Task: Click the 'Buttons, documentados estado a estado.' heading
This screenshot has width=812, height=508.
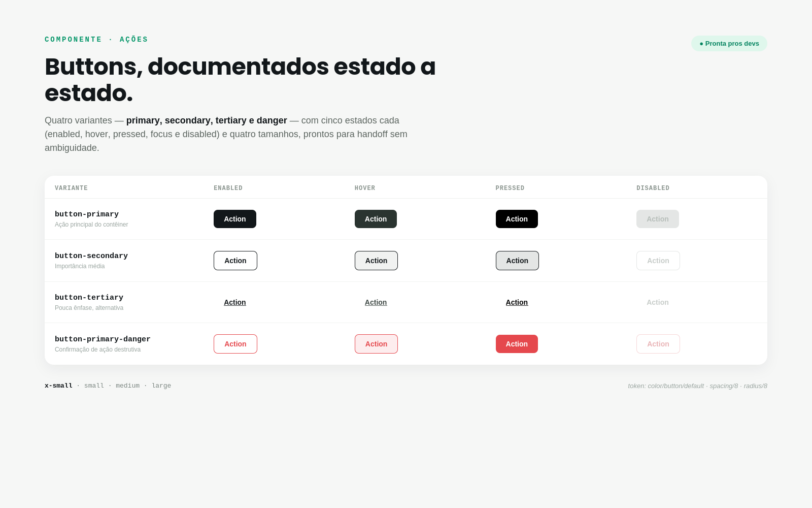Action: (240, 80)
